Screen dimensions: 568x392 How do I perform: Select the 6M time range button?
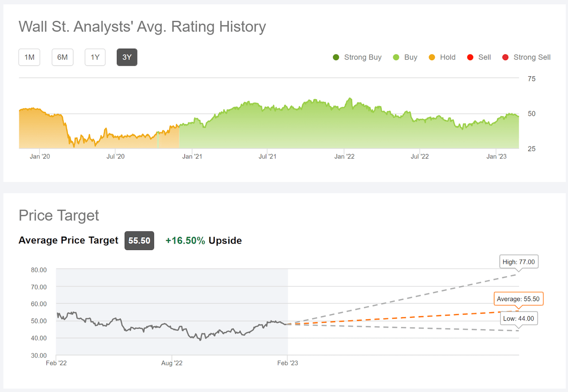(x=63, y=57)
